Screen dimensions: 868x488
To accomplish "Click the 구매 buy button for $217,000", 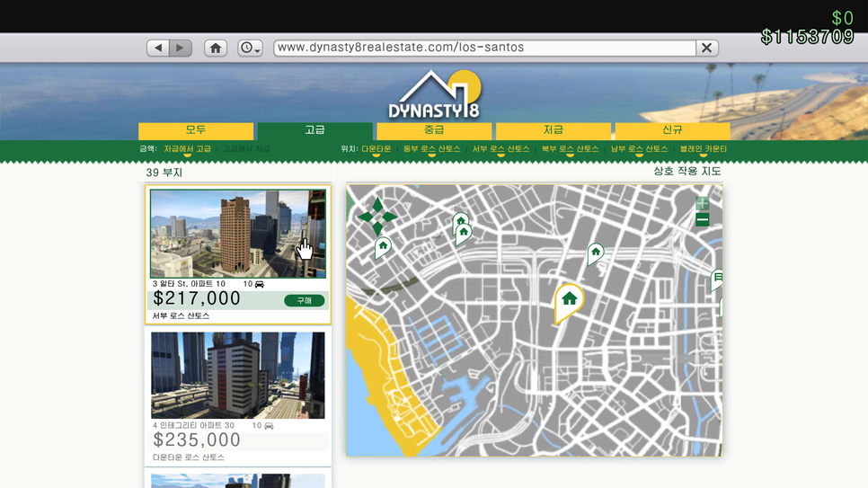I will [x=305, y=301].
